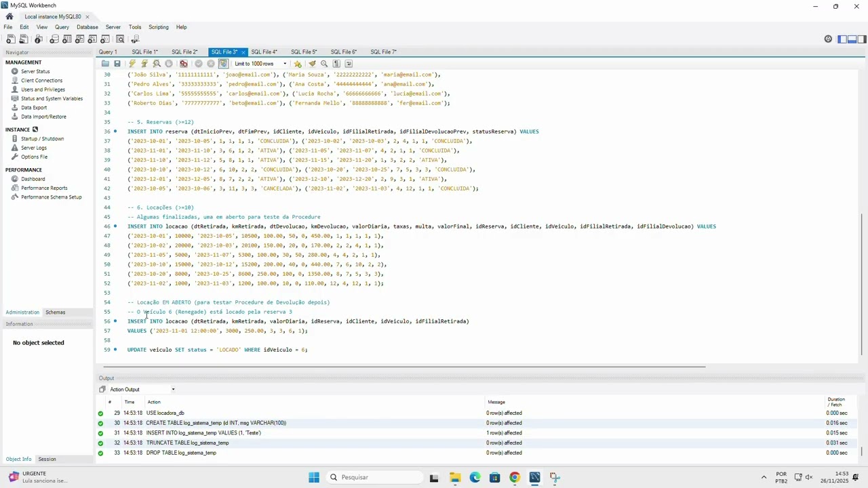The width and height of the screenshot is (868, 488).
Task: Open the schema inspector icon
Action: (39, 39)
